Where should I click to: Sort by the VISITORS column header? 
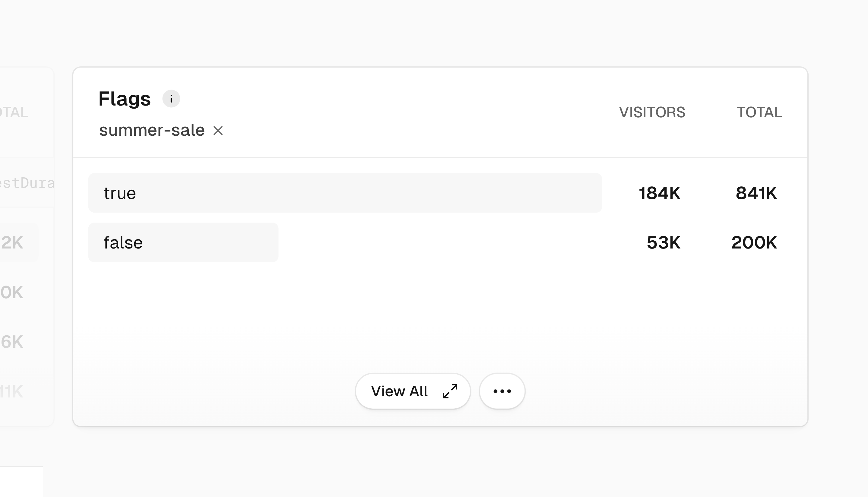(652, 112)
